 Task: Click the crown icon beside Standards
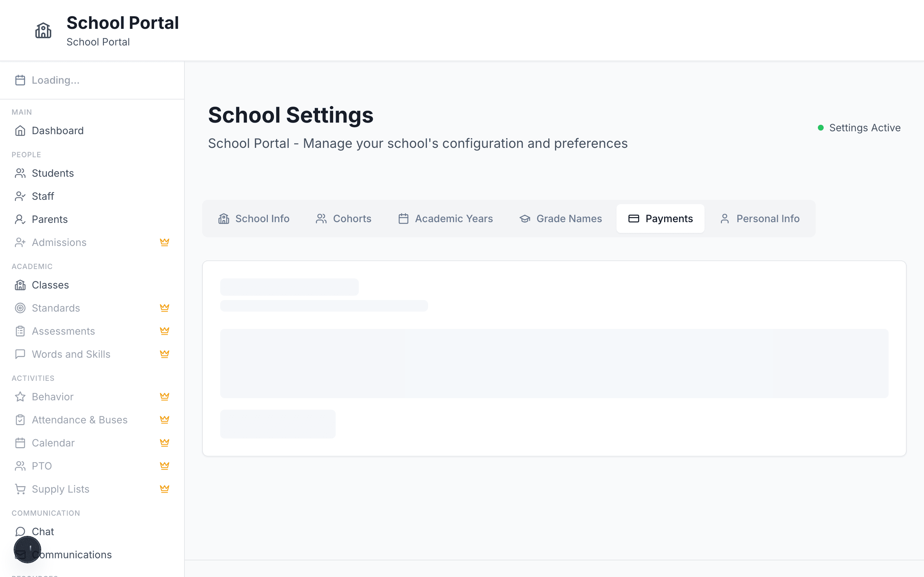pos(165,308)
